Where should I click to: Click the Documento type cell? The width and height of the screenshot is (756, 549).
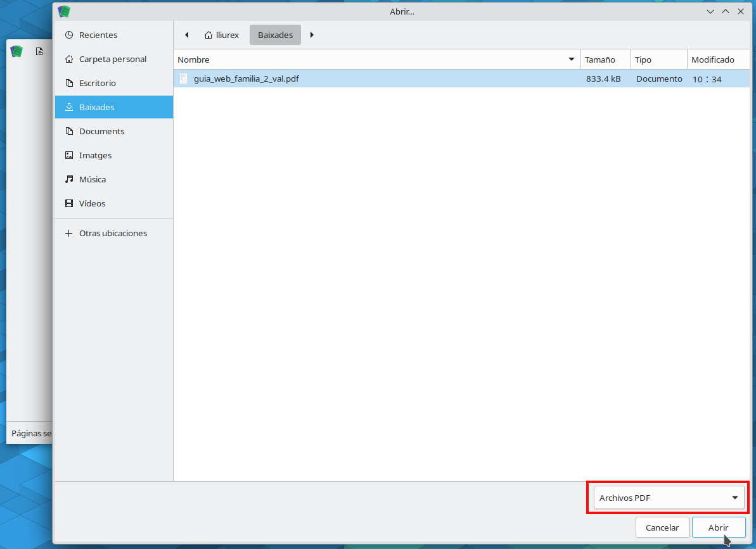click(659, 79)
